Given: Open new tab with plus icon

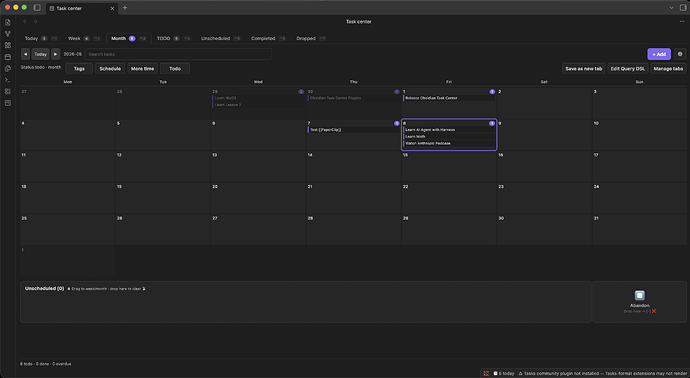Looking at the screenshot, I should pyautogui.click(x=125, y=7).
